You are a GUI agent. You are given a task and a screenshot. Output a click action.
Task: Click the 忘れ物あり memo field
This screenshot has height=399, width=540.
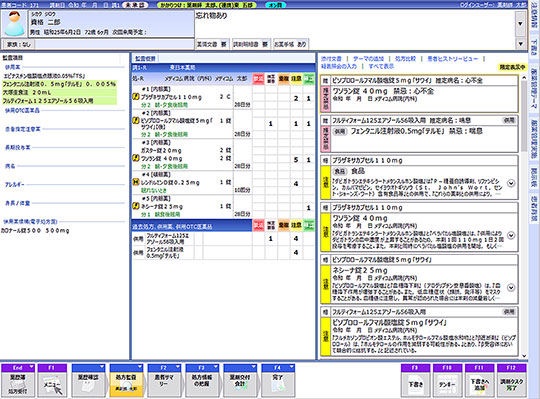point(355,23)
